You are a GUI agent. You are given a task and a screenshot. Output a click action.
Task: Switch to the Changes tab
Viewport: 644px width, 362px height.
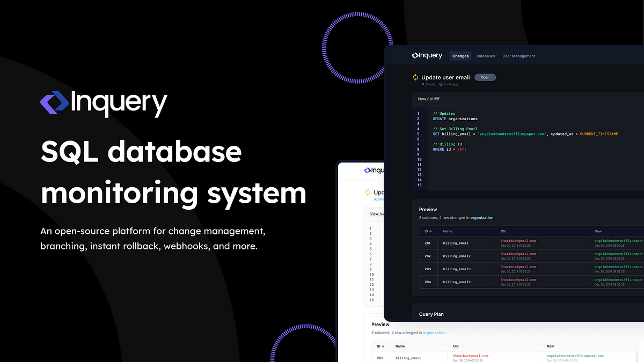point(460,56)
